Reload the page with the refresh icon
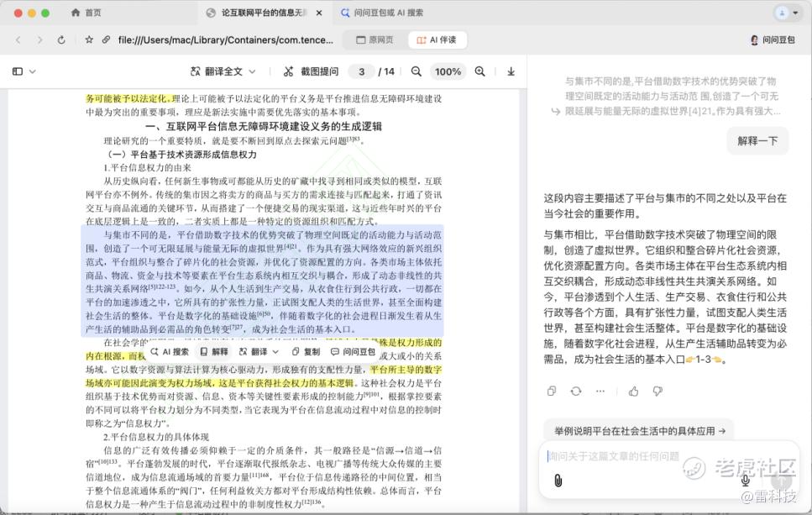This screenshot has width=812, height=515. [x=61, y=39]
